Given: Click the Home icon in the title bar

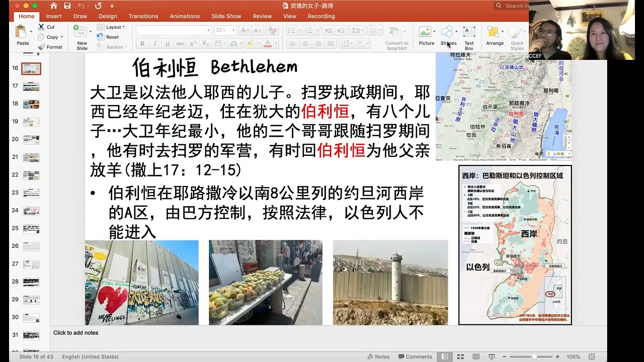Looking at the screenshot, I should coord(54,6).
